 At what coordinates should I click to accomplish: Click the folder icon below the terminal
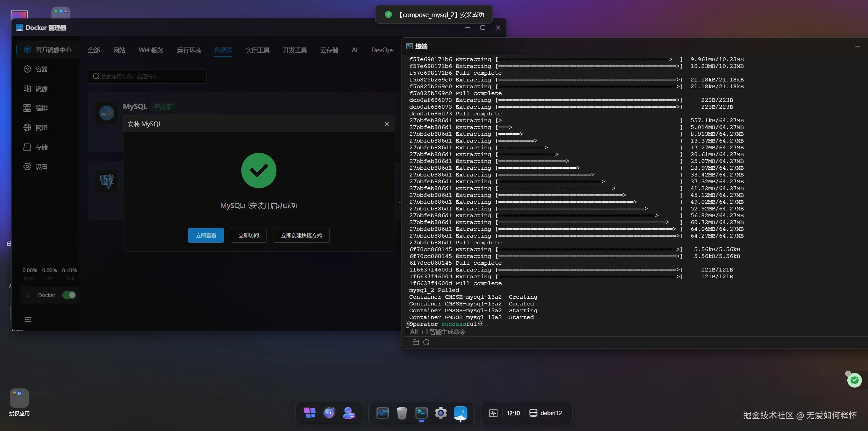[x=416, y=342]
